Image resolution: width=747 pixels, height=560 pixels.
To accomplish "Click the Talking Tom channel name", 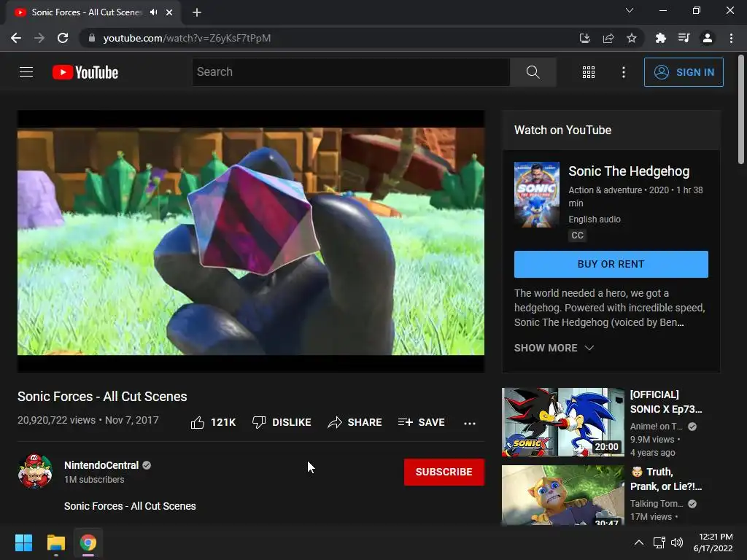I will (x=657, y=504).
